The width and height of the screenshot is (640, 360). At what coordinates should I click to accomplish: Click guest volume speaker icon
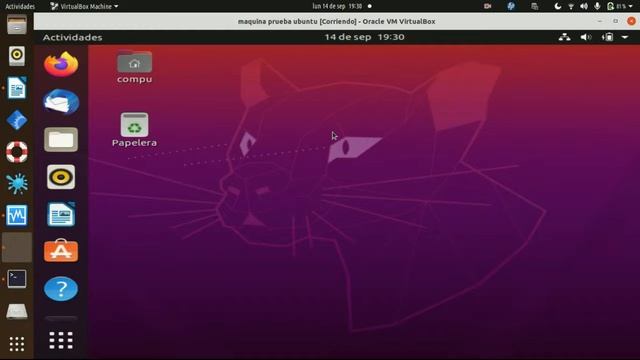coord(586,37)
